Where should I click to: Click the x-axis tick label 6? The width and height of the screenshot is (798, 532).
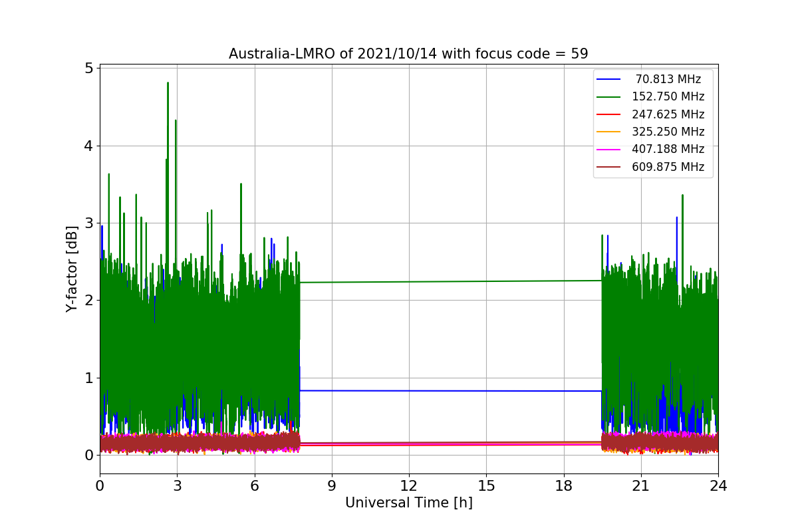click(255, 485)
